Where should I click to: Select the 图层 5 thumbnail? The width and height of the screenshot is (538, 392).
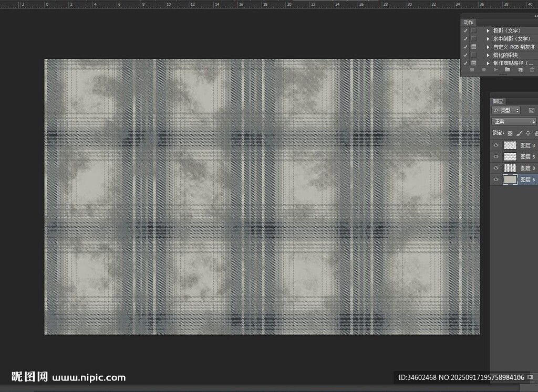(x=510, y=156)
